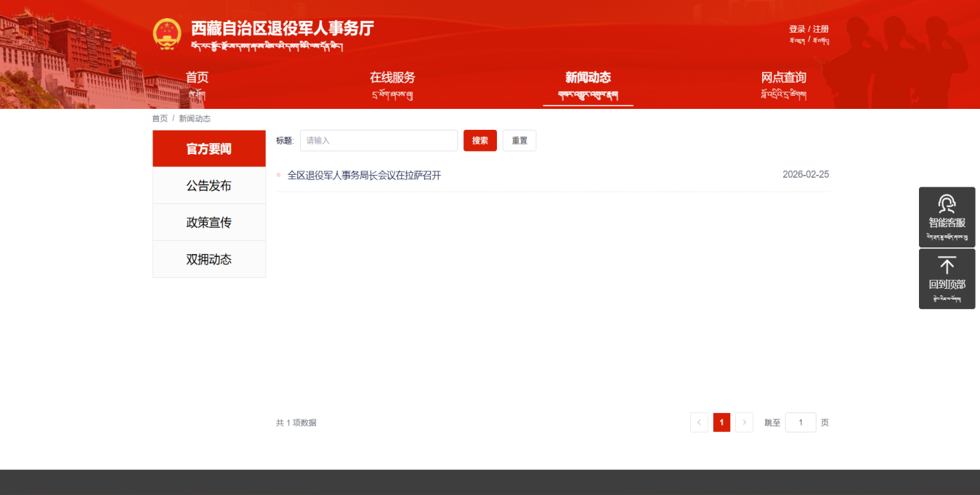Click the 登录 login link
This screenshot has height=495, width=980.
pyautogui.click(x=797, y=29)
